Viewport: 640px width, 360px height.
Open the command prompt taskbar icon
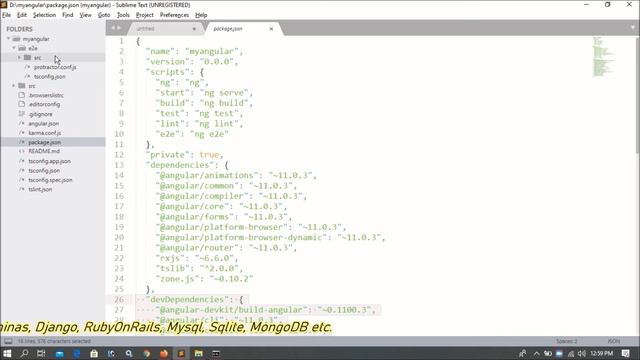tap(216, 353)
